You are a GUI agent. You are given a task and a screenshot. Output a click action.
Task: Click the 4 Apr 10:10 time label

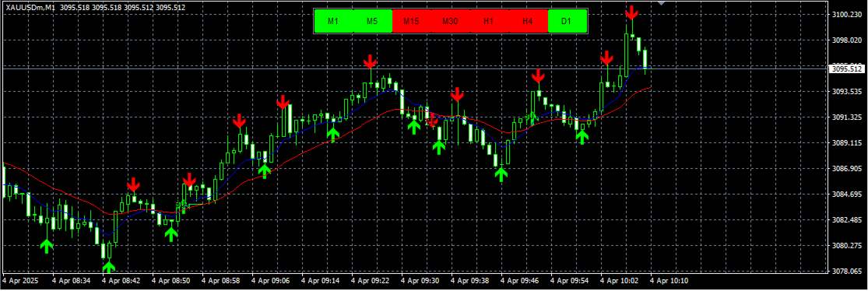[669, 281]
